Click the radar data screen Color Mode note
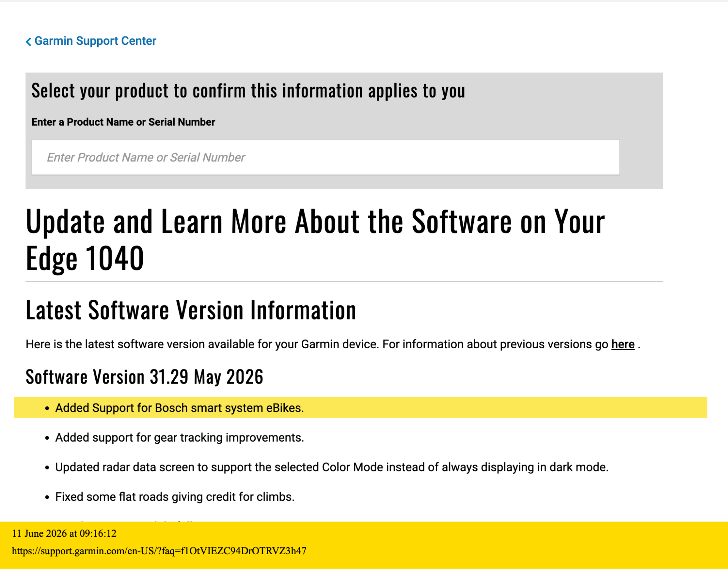The width and height of the screenshot is (728, 569). [332, 467]
